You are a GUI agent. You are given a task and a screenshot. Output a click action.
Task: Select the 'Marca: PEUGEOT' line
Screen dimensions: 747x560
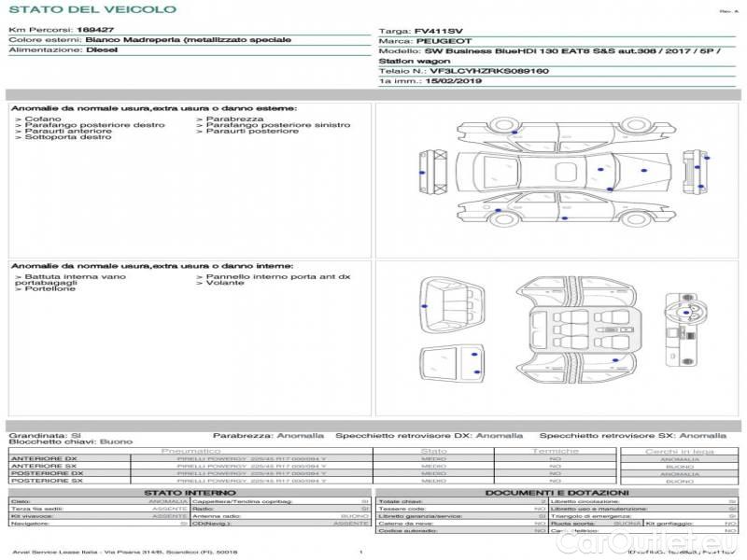pyautogui.click(x=425, y=41)
